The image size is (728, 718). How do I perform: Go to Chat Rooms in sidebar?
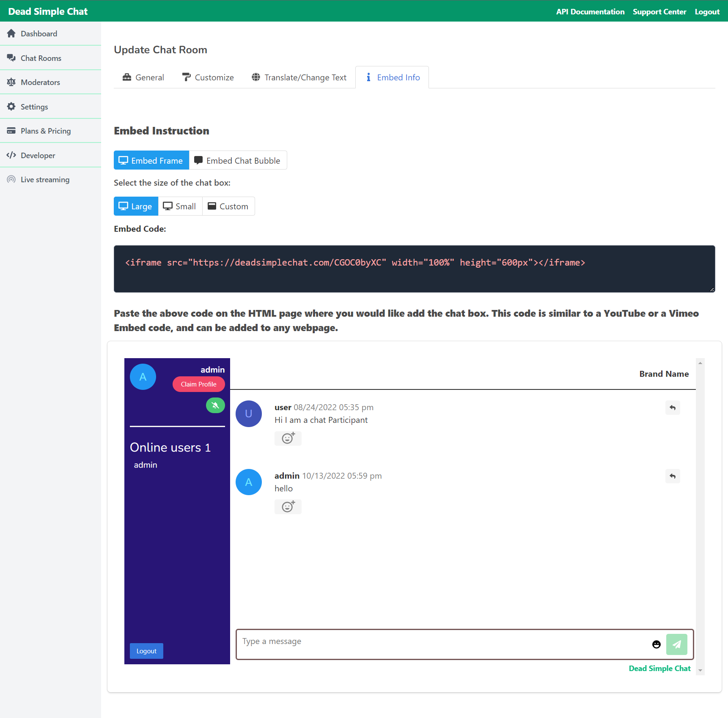(50, 58)
